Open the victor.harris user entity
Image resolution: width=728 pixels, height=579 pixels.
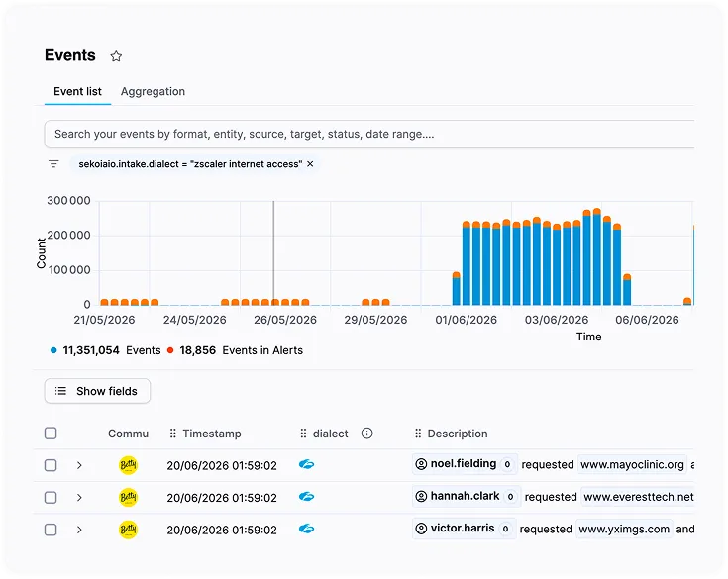tap(463, 528)
